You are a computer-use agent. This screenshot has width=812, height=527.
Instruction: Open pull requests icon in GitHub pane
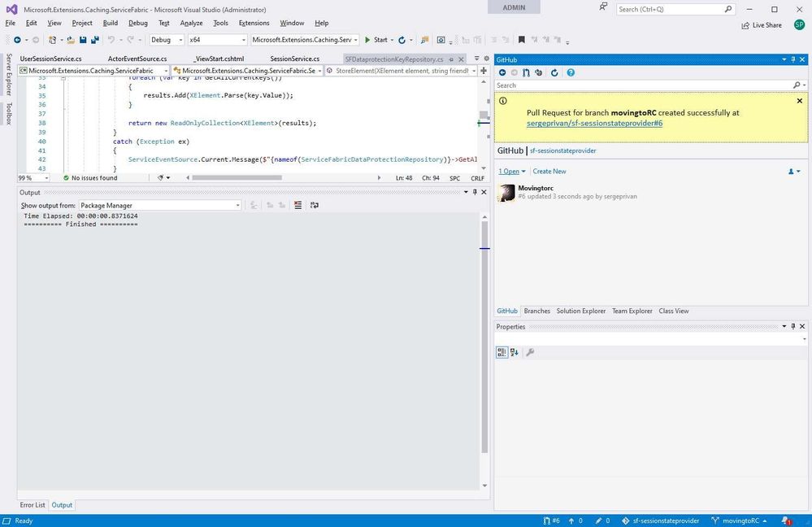point(526,72)
